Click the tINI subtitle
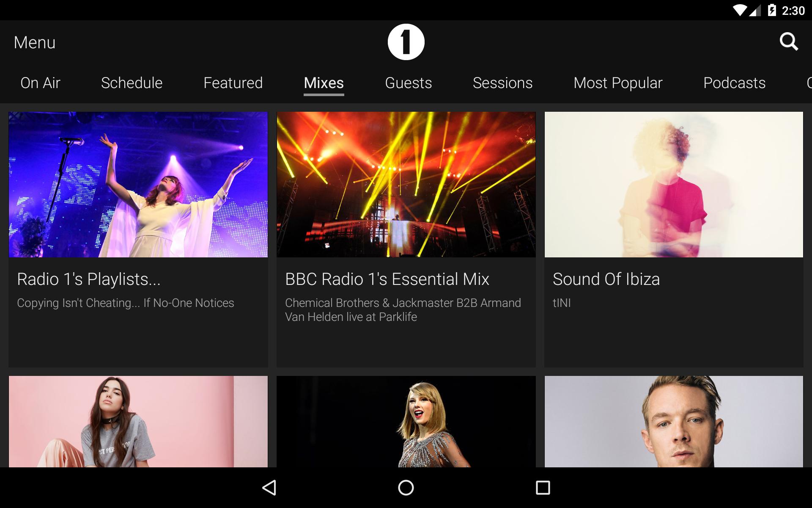Screen dimensions: 812x508 tap(562, 303)
